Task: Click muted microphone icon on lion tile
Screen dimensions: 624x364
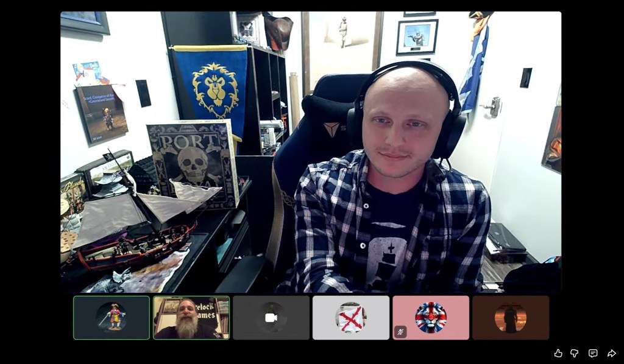Action: point(400,332)
